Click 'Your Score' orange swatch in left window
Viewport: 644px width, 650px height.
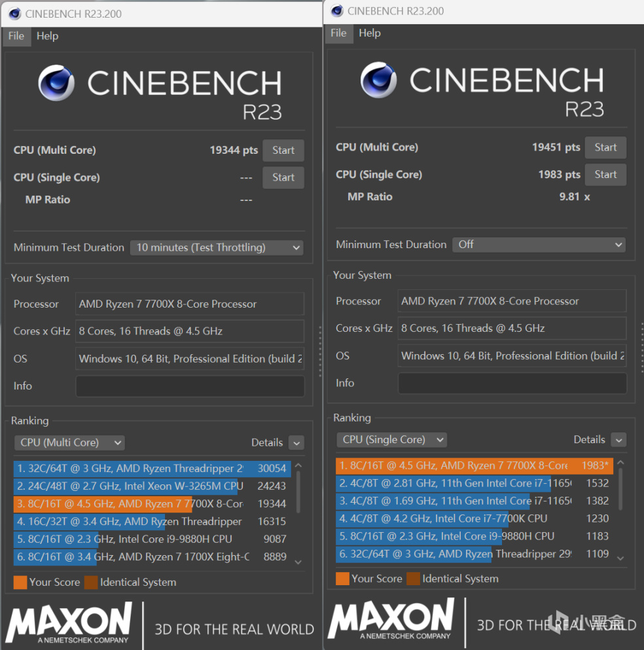point(20,583)
